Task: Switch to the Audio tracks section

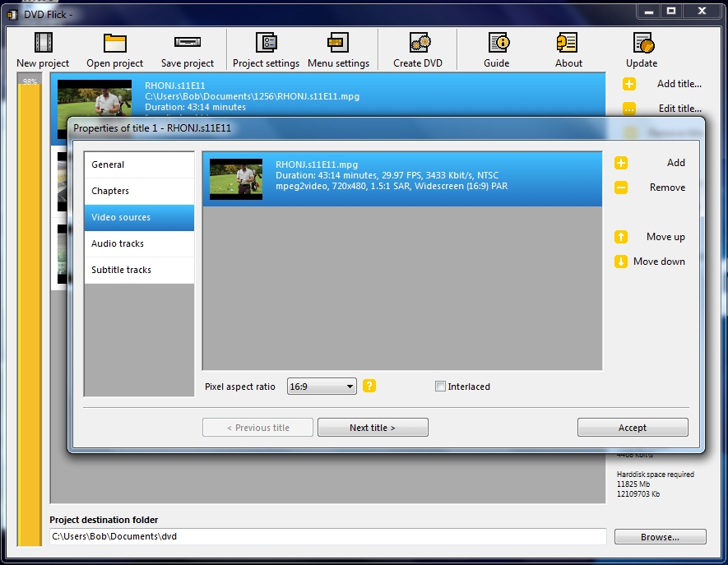Action: coord(139,243)
